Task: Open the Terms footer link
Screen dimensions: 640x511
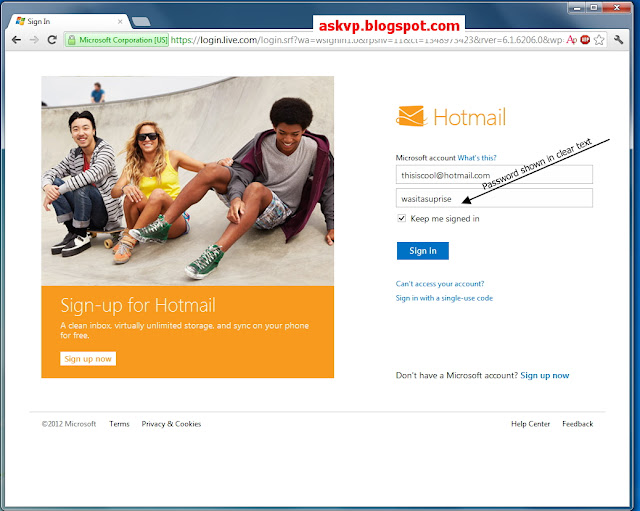Action: pos(119,424)
